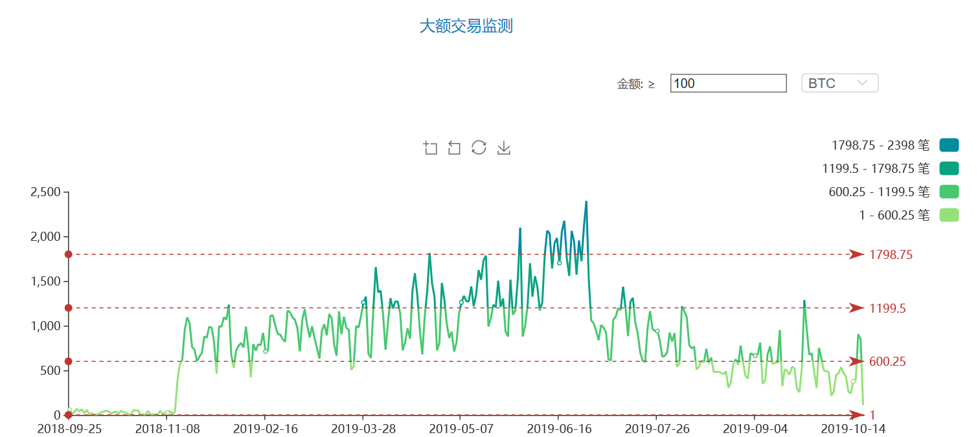The image size is (980, 437).
Task: Click the red 1798.75 mark line label
Action: tap(891, 254)
